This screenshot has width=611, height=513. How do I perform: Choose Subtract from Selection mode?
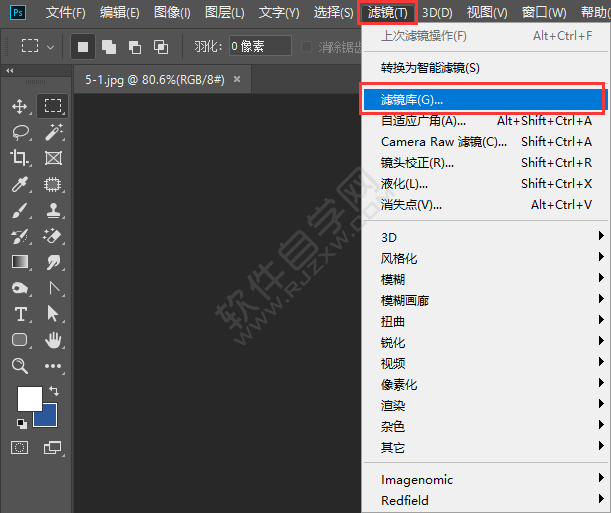click(x=135, y=47)
